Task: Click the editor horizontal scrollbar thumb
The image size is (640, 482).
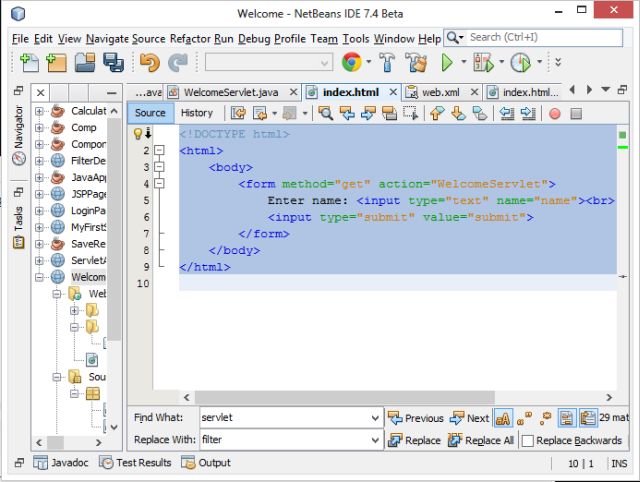Action: coord(344,397)
